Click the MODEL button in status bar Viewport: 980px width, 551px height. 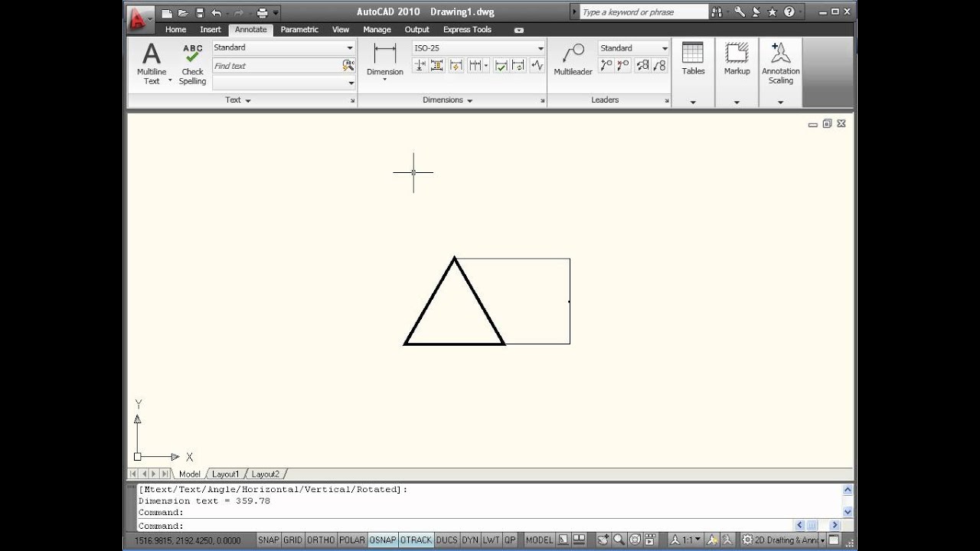click(x=539, y=540)
